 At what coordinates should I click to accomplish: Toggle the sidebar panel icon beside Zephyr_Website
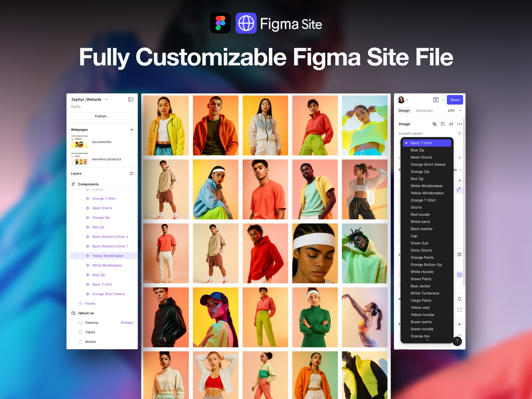coord(131,99)
